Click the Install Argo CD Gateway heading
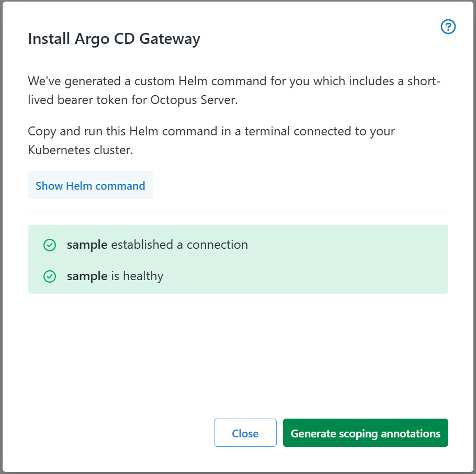This screenshot has width=476, height=474. click(114, 39)
